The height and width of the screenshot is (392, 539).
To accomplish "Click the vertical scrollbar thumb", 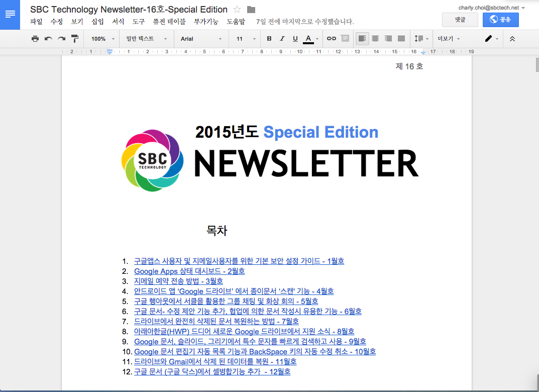I will (x=537, y=65).
